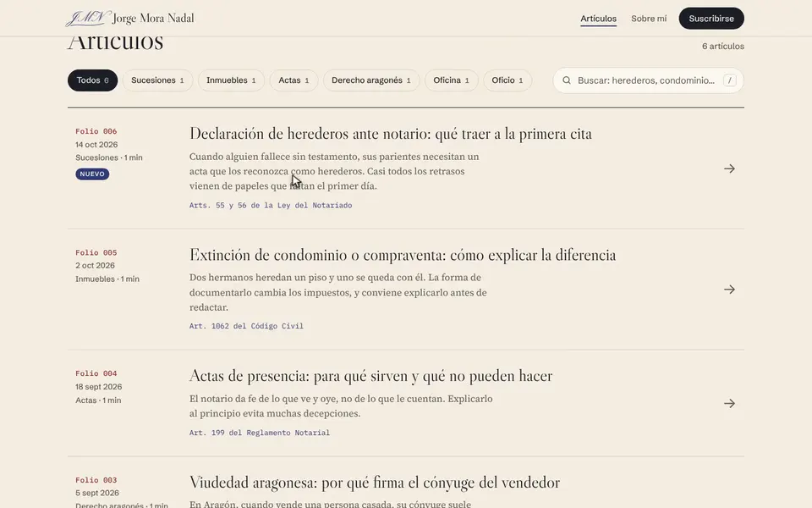Click the Folio 003 label
The width and height of the screenshot is (812, 508).
pos(96,481)
